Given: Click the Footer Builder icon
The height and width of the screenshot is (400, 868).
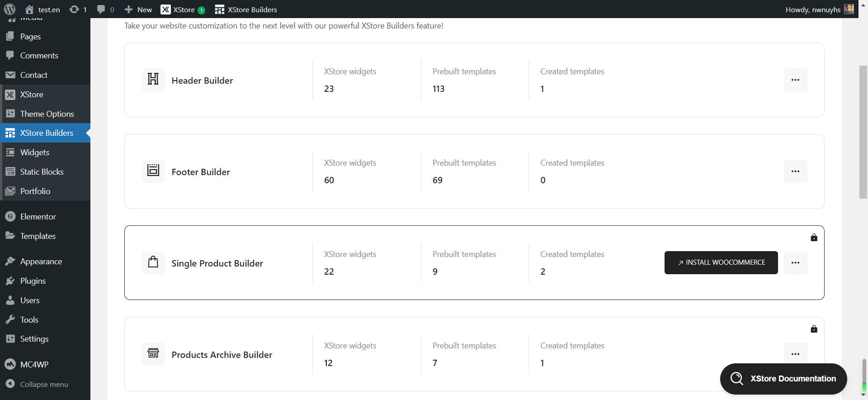Looking at the screenshot, I should click(153, 171).
